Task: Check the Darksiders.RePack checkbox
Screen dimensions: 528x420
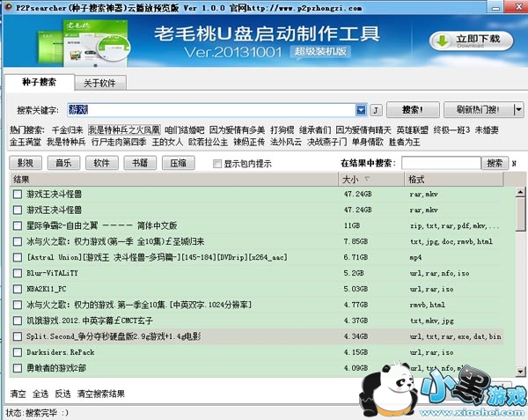Action: pos(18,352)
